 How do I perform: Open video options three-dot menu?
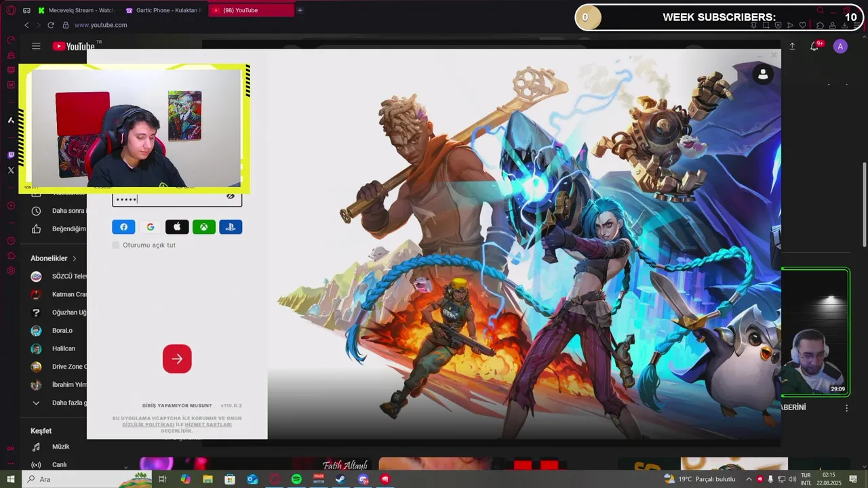846,408
